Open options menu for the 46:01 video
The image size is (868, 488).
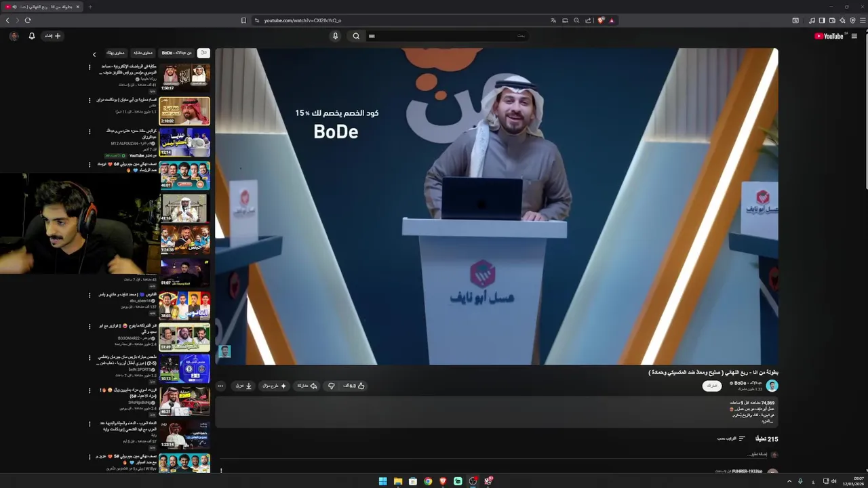pos(90,165)
